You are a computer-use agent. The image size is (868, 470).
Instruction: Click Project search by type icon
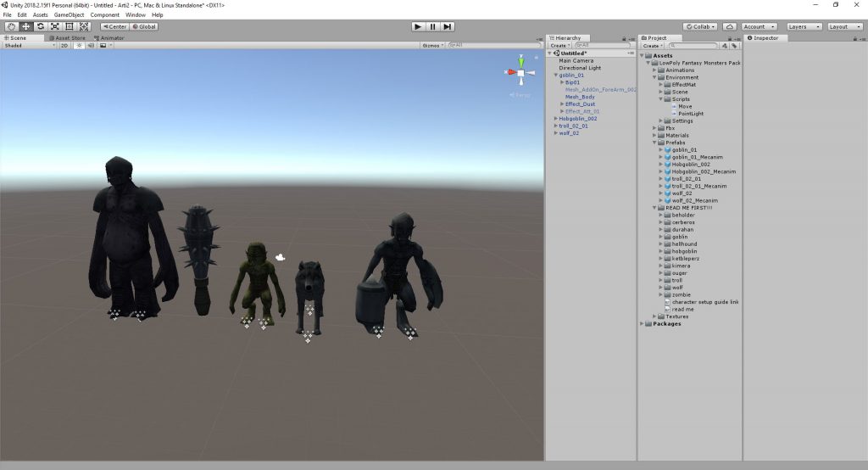coord(725,46)
